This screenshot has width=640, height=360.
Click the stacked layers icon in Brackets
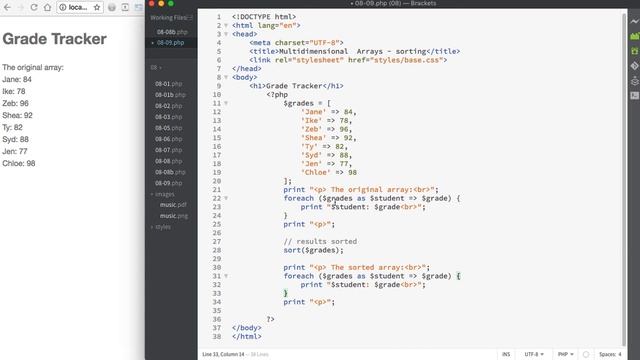[x=634, y=80]
